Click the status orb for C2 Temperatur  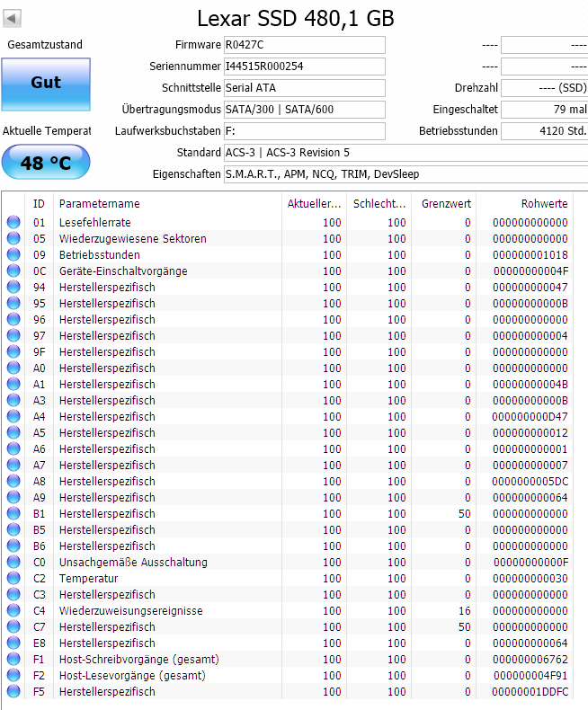click(x=13, y=578)
